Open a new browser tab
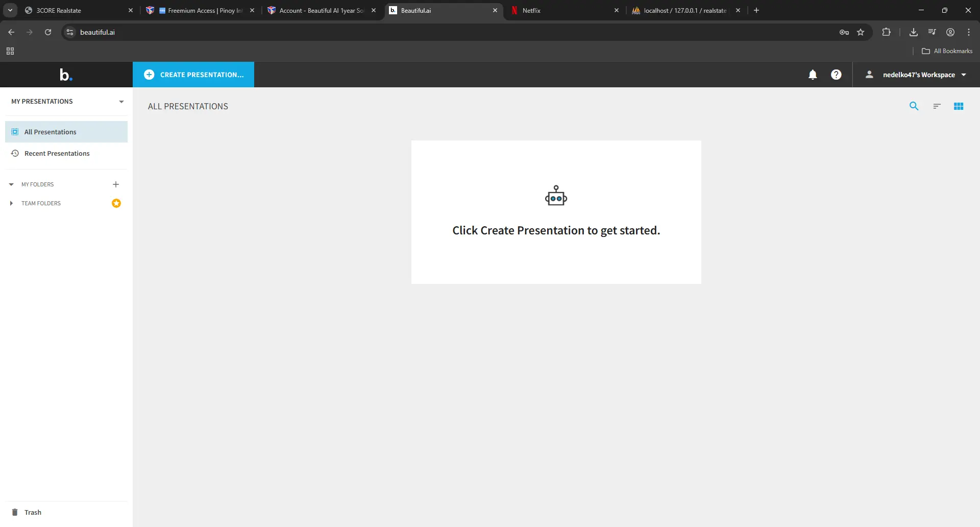 click(x=756, y=10)
